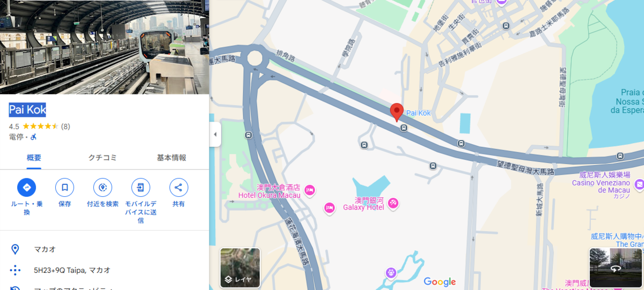Switch to the 基本情報 tab

171,158
